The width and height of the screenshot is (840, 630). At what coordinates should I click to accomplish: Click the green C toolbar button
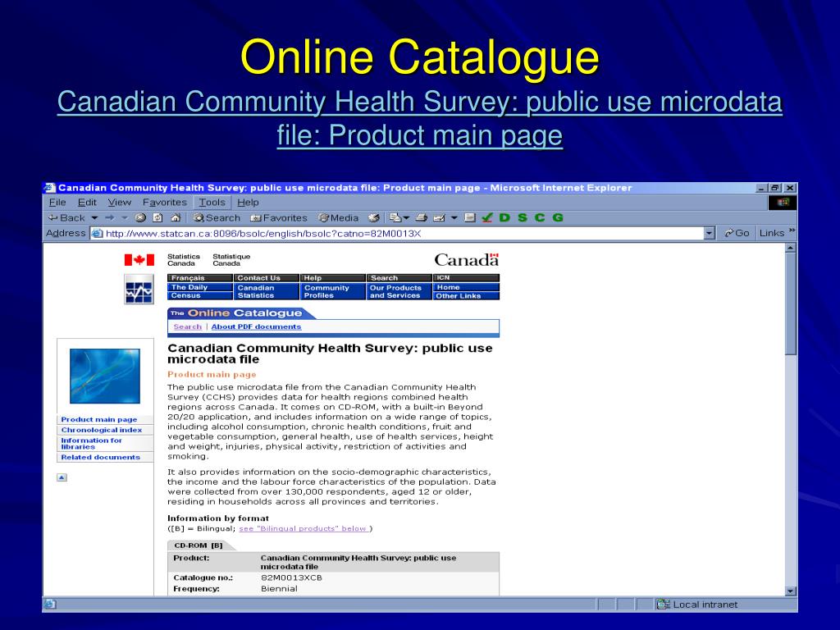tap(540, 217)
